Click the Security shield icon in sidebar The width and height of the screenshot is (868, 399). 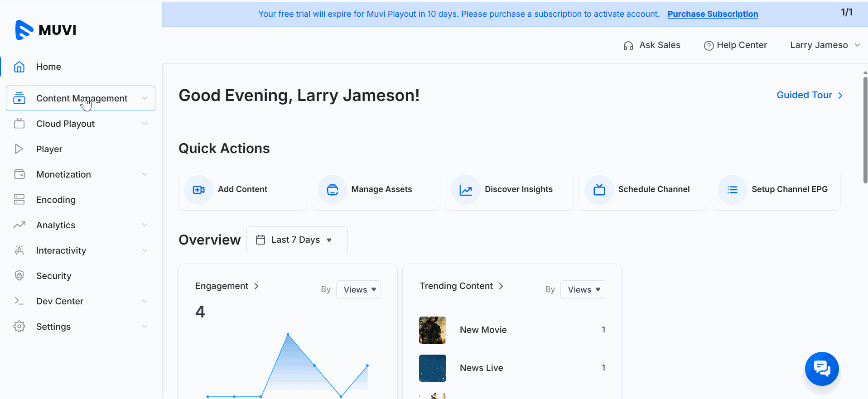[19, 276]
